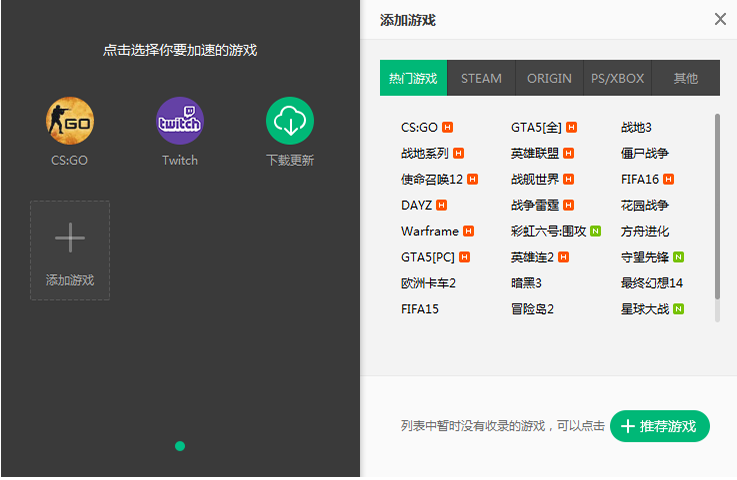Select 欧洲卡车2 in the list
This screenshot has height=480, width=737.
coord(428,283)
